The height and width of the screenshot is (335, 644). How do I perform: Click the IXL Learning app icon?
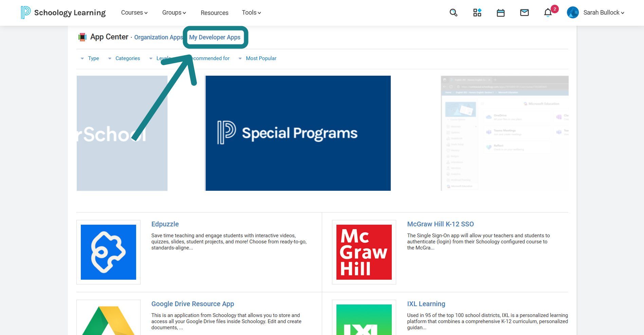tap(364, 320)
